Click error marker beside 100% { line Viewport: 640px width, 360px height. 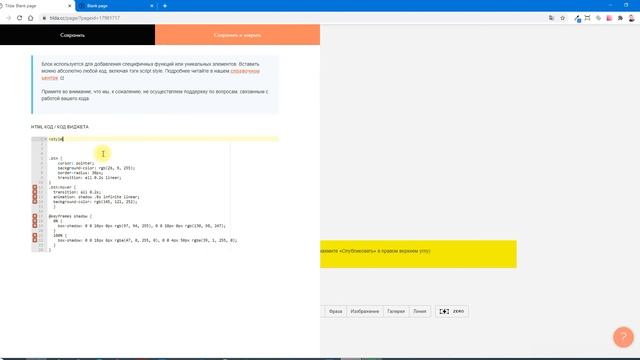click(35, 235)
